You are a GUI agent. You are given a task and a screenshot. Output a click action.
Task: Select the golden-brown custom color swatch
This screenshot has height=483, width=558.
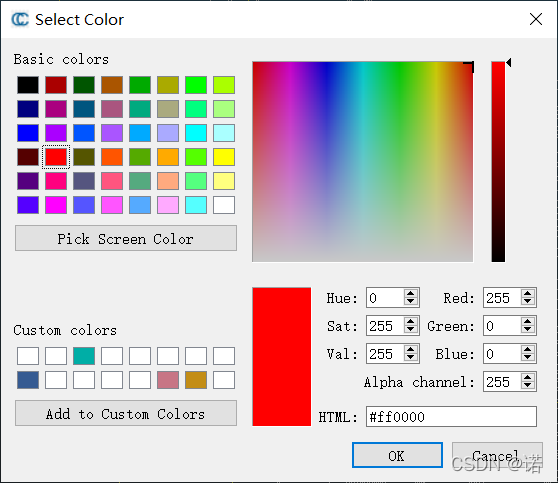[x=196, y=380]
